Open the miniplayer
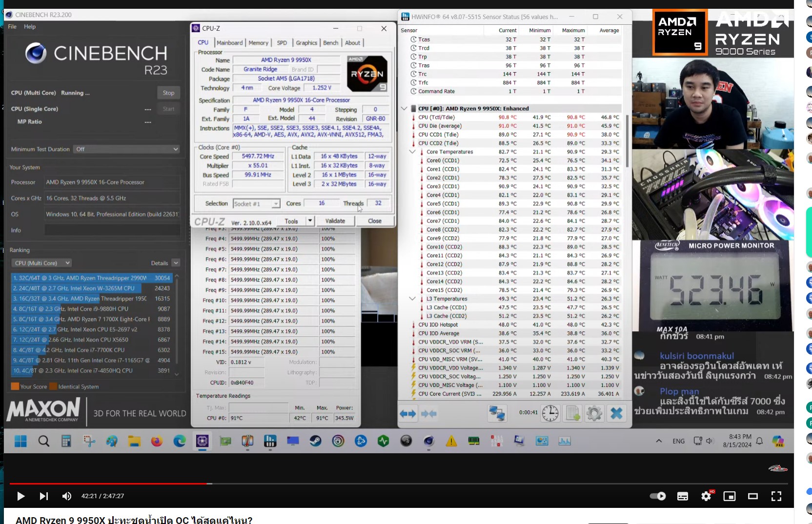Viewport: 812px width, 524px height. tap(730, 496)
